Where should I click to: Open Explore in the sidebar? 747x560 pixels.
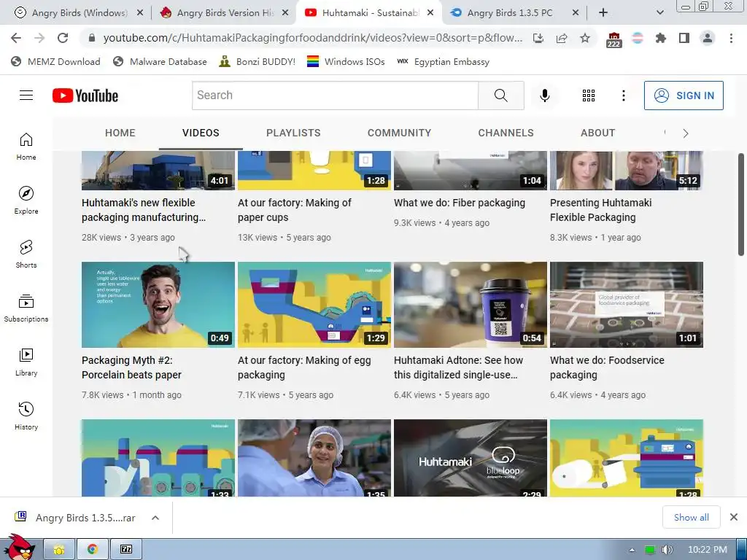coord(26,201)
